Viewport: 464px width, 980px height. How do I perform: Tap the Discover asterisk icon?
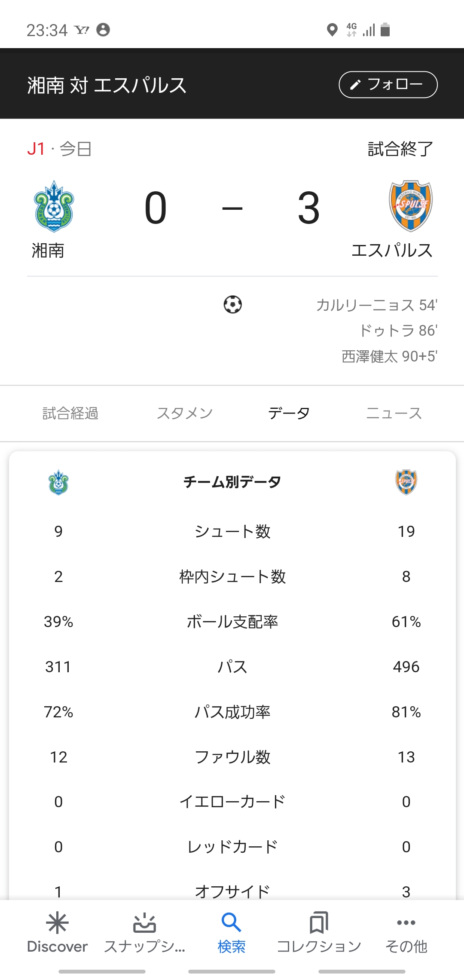point(57,923)
